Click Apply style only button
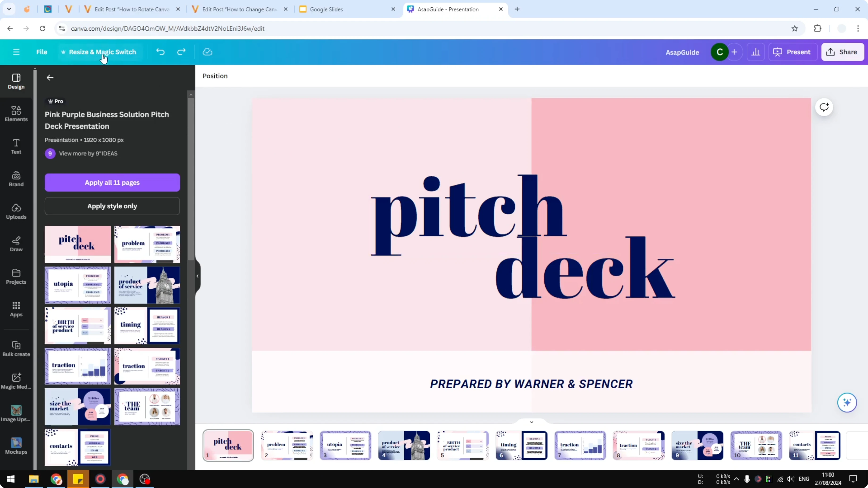Image resolution: width=868 pixels, height=488 pixels. 112,206
